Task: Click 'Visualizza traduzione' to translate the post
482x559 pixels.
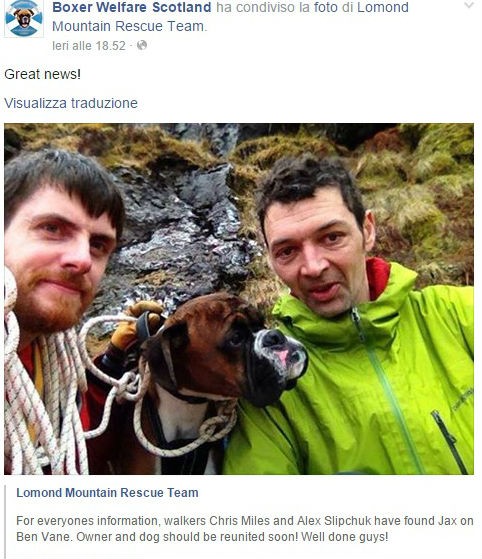Action: 71,103
